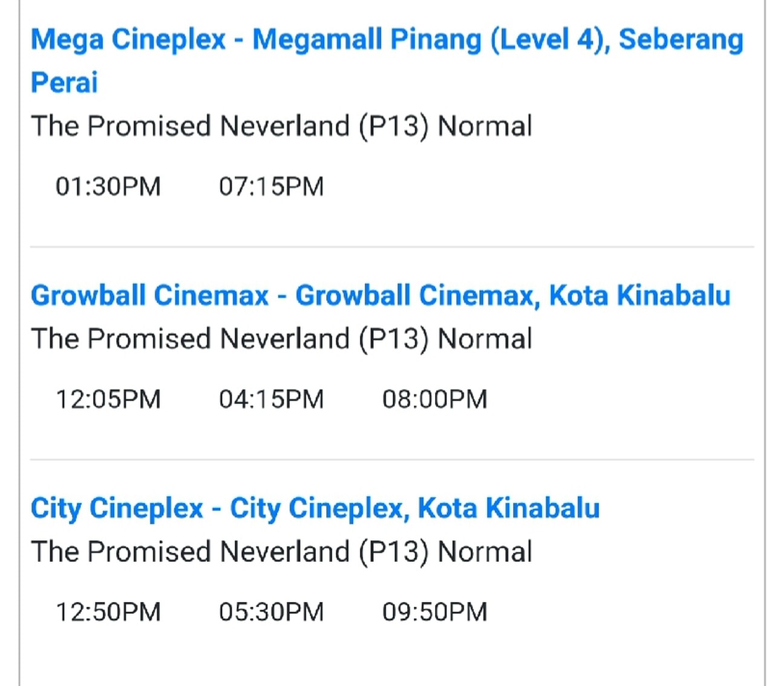The width and height of the screenshot is (784, 686).
Task: Book the 09:50PM City Cineplex screening
Action: coord(435,612)
